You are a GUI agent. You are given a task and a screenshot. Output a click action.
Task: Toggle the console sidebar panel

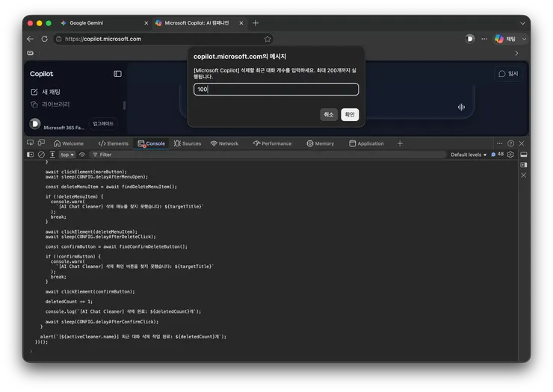(x=31, y=155)
